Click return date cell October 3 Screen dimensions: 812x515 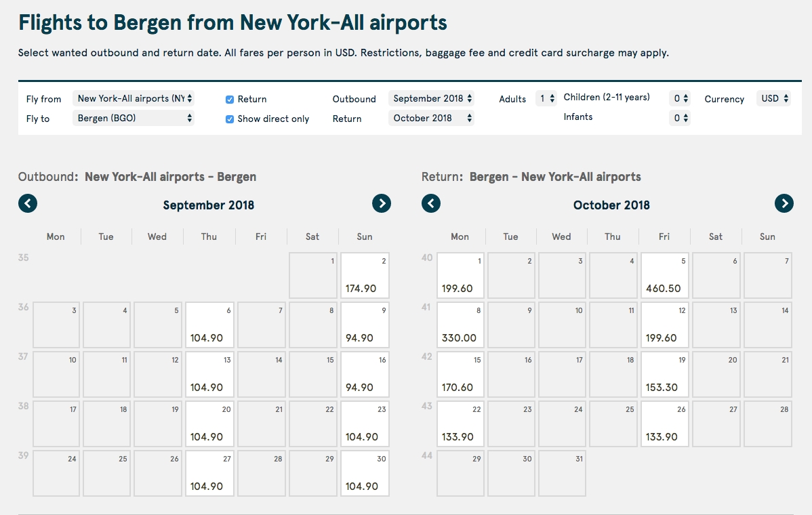tap(563, 275)
